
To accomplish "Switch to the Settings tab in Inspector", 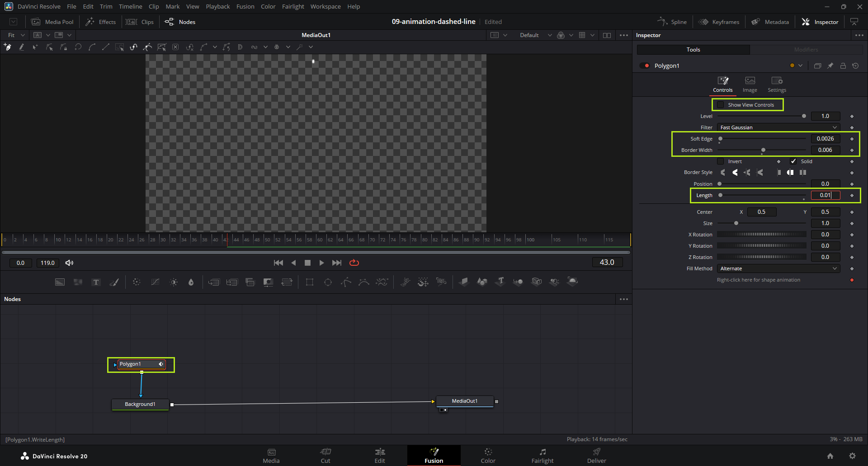I will (777, 84).
